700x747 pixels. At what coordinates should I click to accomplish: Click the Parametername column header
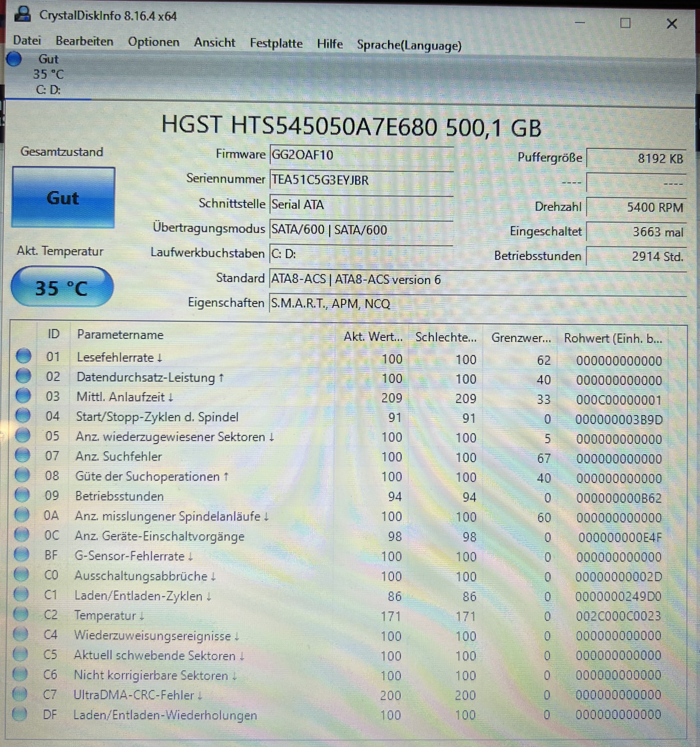[120, 334]
